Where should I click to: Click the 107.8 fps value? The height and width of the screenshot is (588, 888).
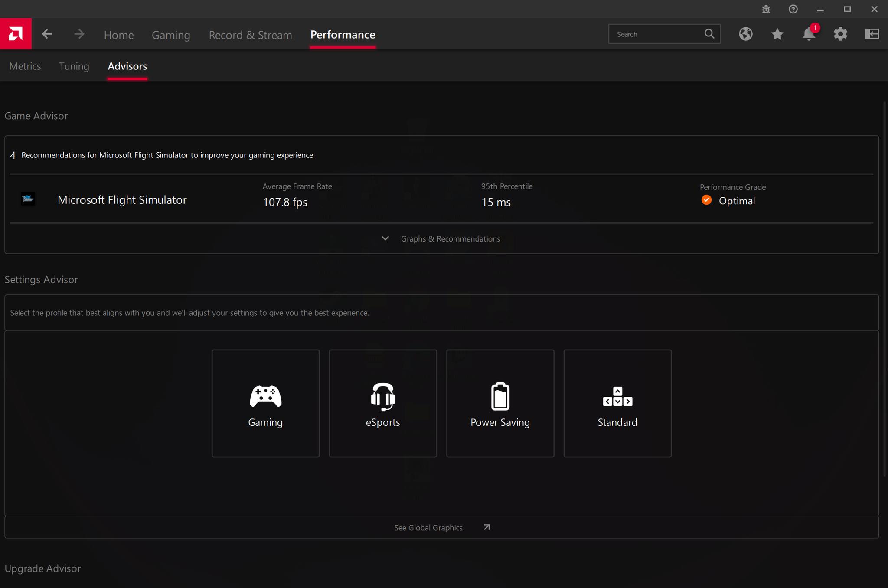click(285, 202)
